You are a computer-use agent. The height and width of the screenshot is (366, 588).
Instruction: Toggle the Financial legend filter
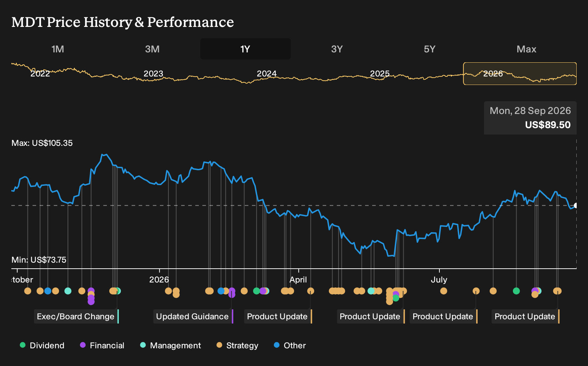coord(102,345)
